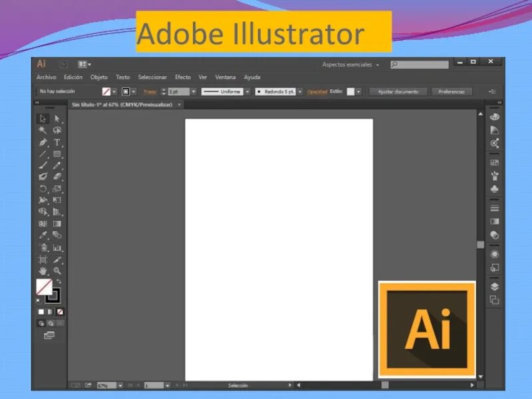Open the Brushes panel
The width and height of the screenshot is (532, 399).
tap(495, 176)
